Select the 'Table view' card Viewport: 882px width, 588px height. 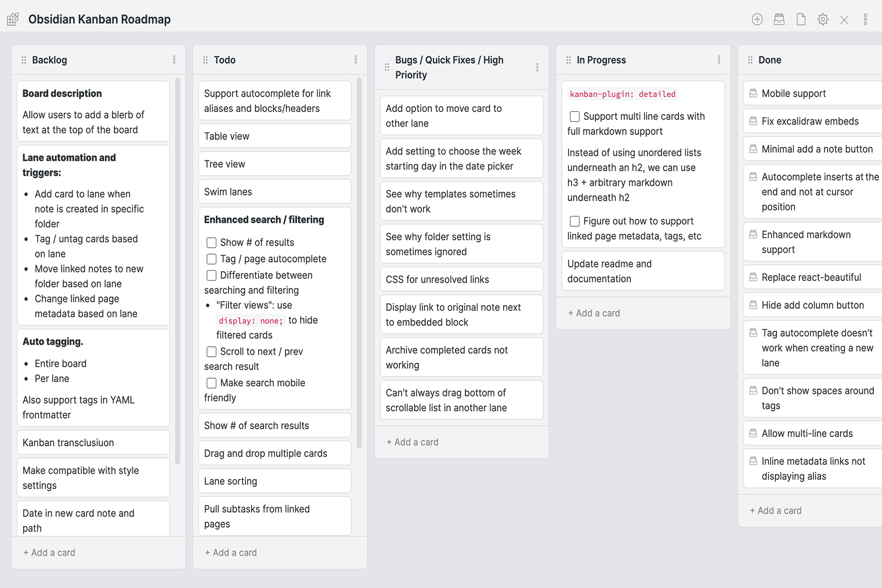[274, 136]
